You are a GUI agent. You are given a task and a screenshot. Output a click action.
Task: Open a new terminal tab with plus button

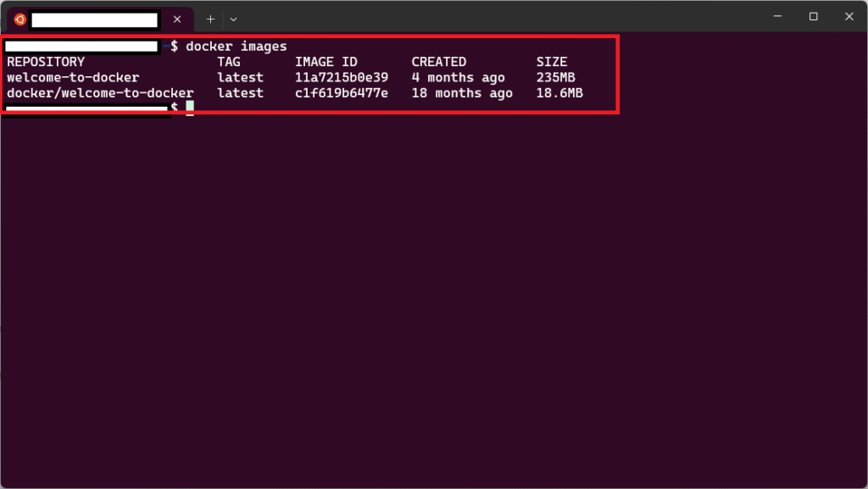(210, 19)
